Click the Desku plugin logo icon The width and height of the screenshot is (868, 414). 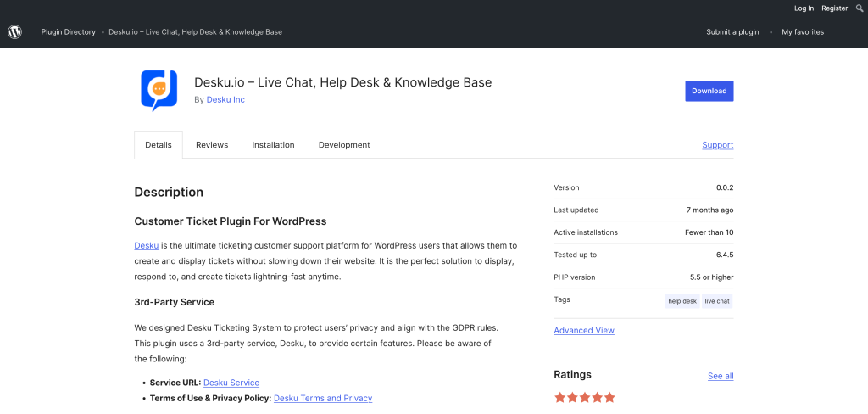pyautogui.click(x=159, y=90)
